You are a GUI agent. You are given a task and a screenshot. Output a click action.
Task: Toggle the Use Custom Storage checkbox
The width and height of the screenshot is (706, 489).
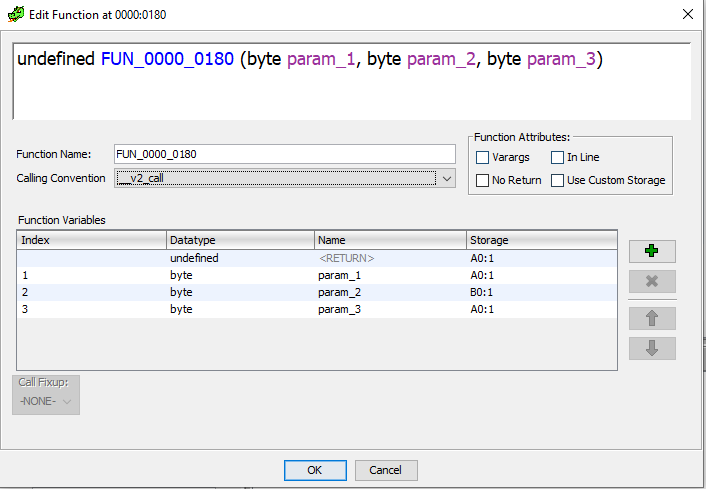(557, 180)
